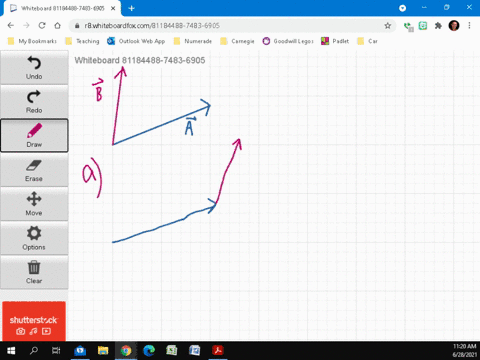
Task: Bookmark this page with the star
Action: (x=387, y=26)
